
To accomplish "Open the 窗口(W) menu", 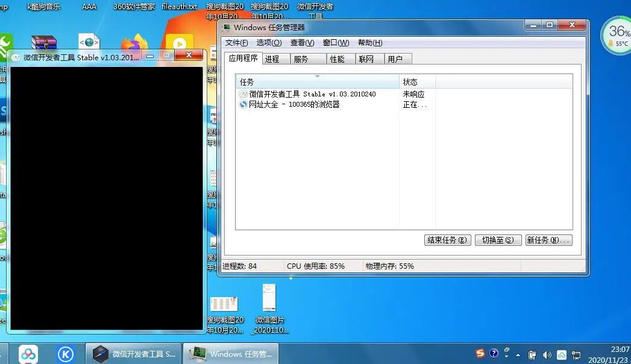I will click(x=336, y=43).
